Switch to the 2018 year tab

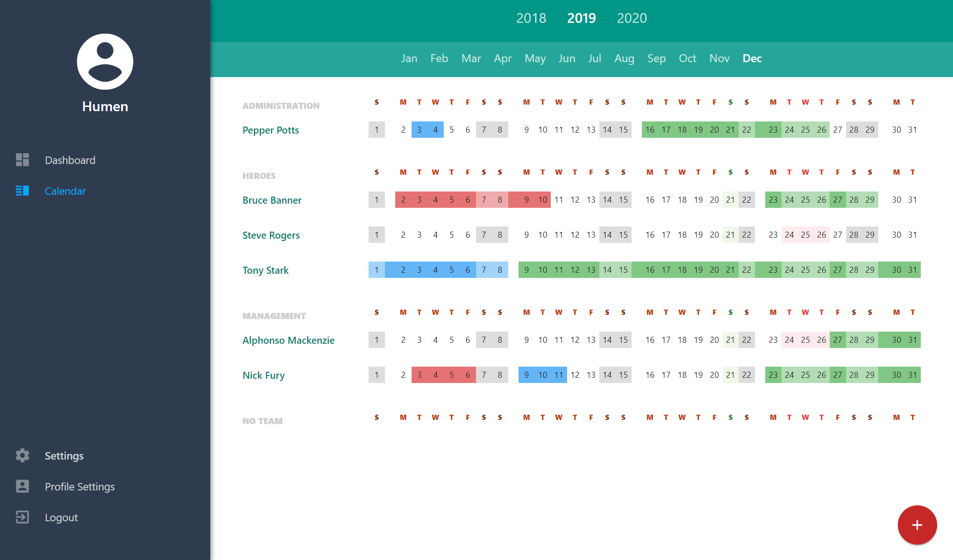tap(532, 18)
